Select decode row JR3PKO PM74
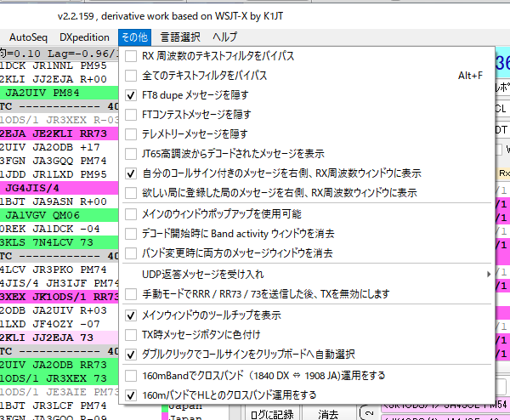Screen dimensions: 510x420 pyautogui.click(x=59, y=270)
